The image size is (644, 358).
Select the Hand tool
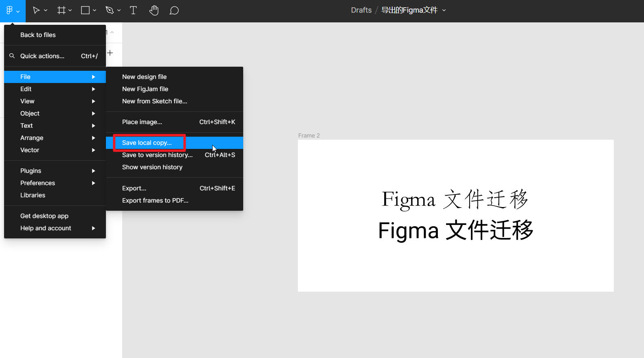coord(154,11)
